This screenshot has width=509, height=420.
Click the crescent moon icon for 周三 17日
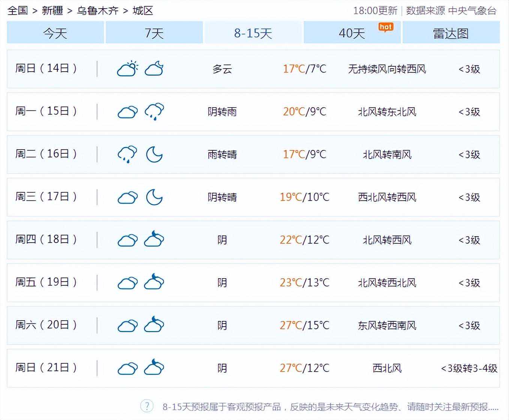click(x=154, y=197)
